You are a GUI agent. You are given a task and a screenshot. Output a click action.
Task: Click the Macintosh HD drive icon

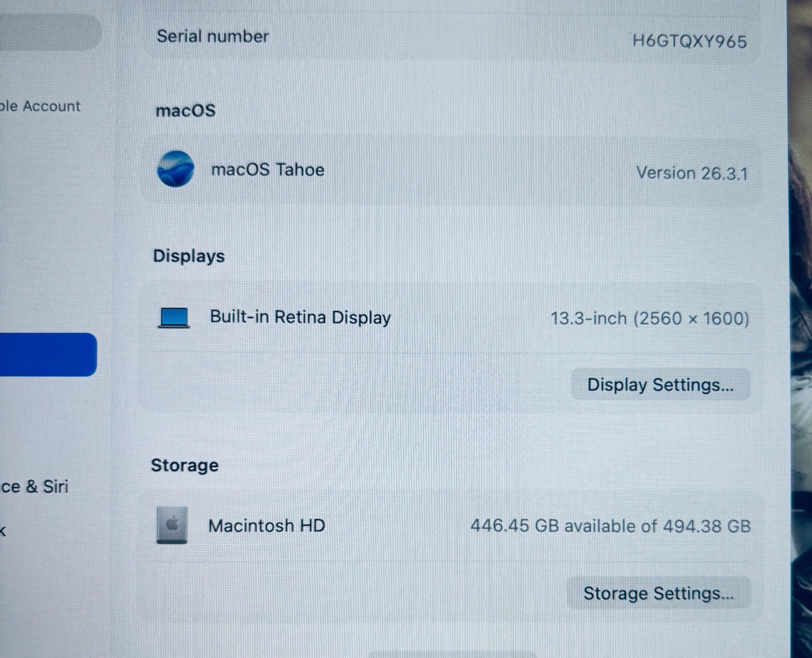coord(172,525)
